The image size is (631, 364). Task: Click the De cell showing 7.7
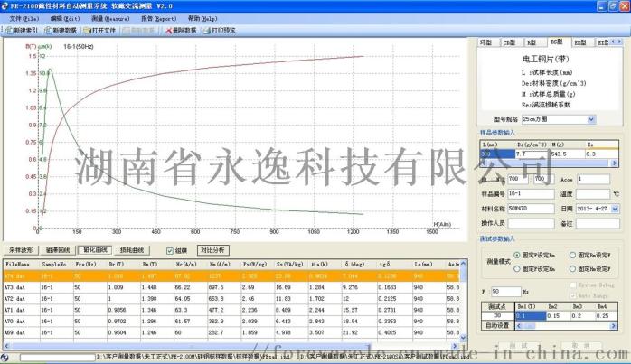pos(532,154)
